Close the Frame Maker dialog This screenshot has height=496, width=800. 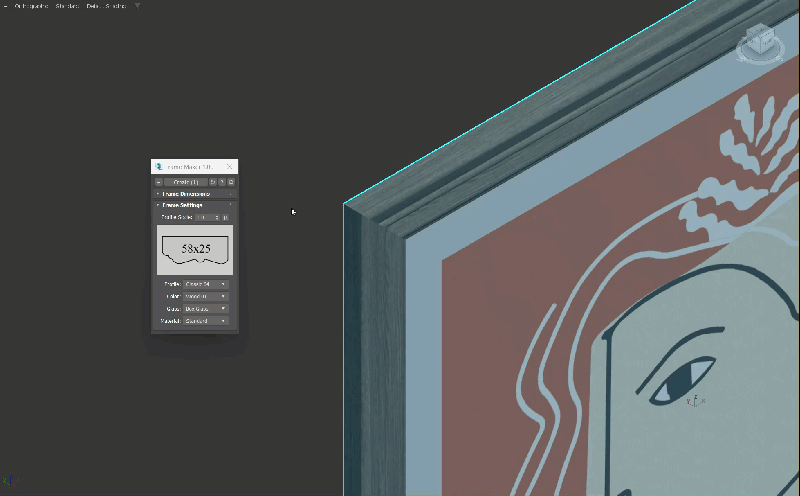[x=230, y=166]
